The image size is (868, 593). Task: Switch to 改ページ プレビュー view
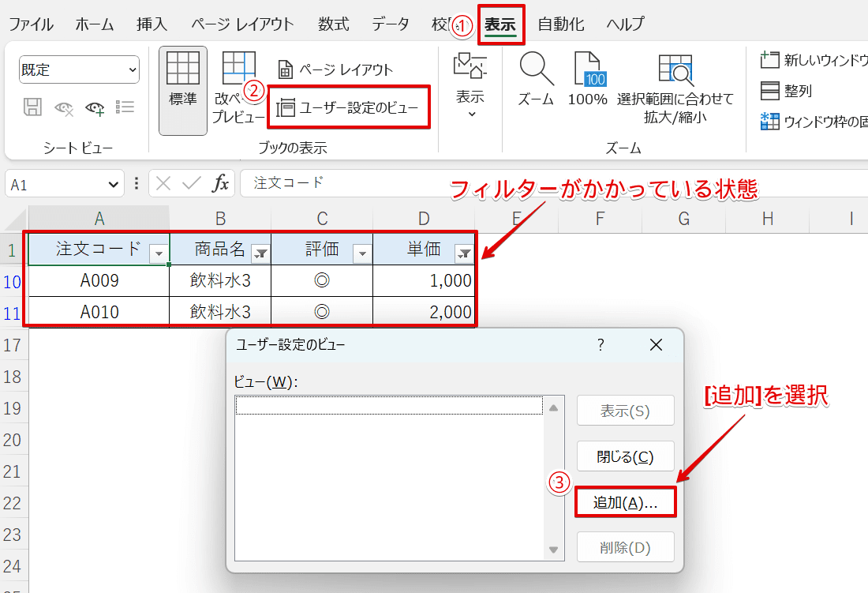[x=238, y=88]
